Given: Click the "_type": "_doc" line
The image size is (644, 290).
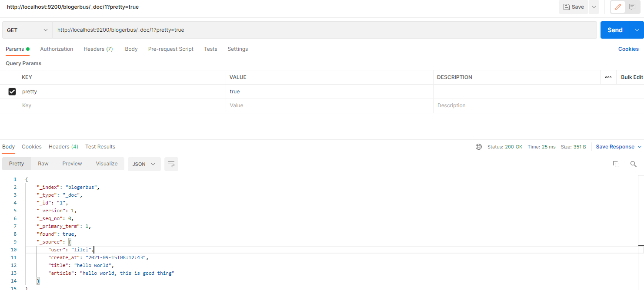Looking at the screenshot, I should coord(60,195).
